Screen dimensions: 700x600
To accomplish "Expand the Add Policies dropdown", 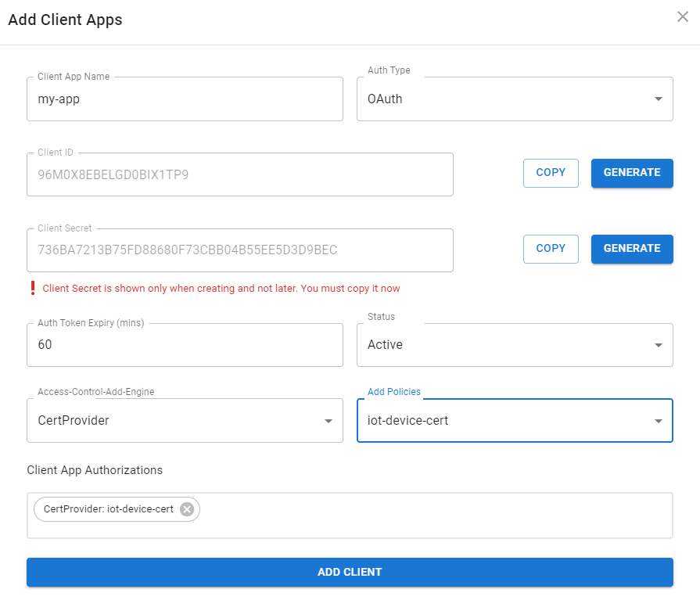I will 515,421.
